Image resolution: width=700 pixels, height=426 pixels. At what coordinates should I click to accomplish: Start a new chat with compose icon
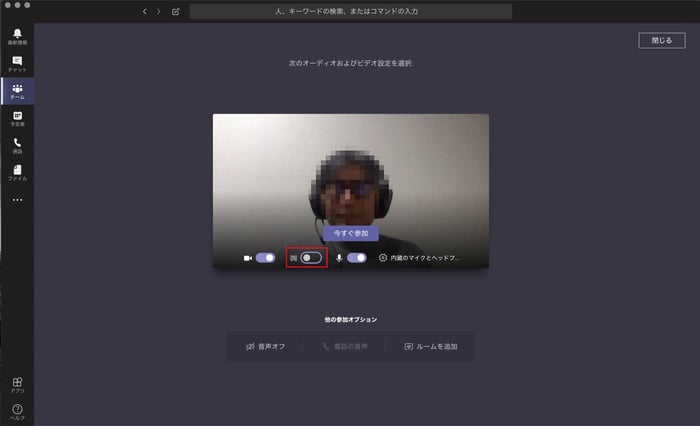[x=175, y=12]
